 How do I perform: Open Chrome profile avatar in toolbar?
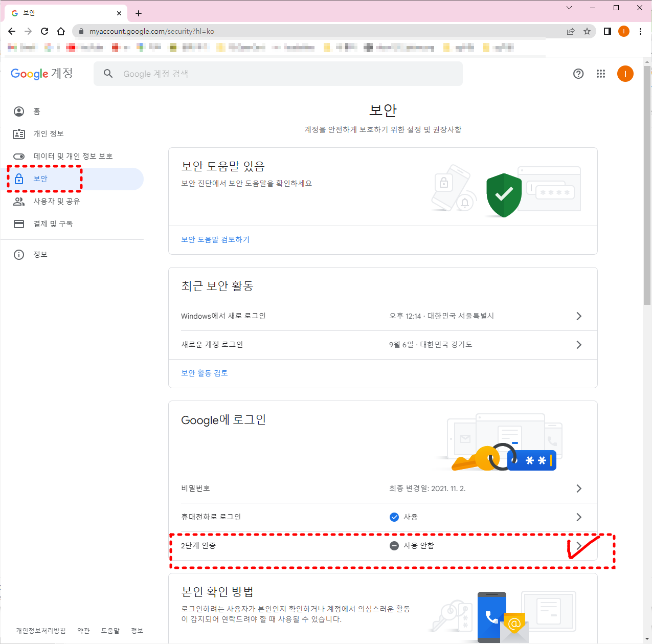(x=624, y=31)
